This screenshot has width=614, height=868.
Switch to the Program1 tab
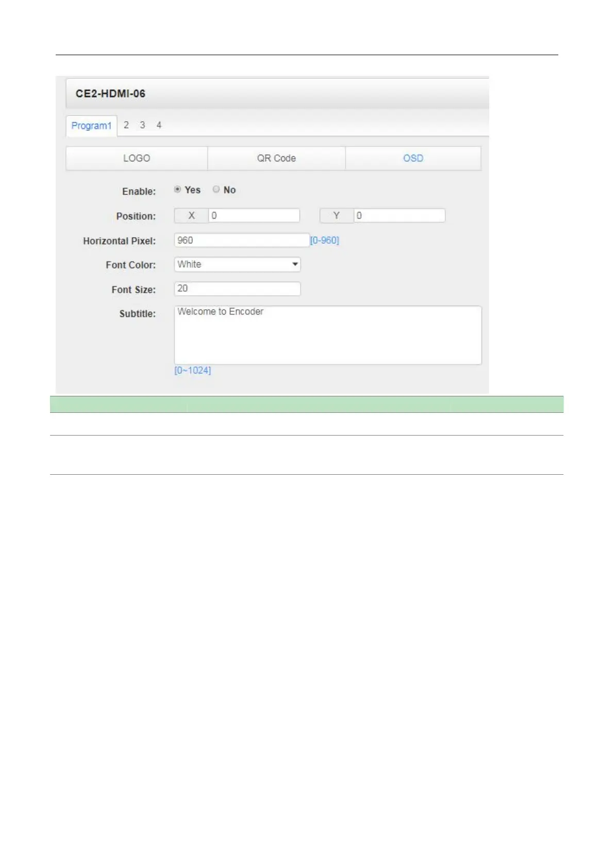point(91,126)
